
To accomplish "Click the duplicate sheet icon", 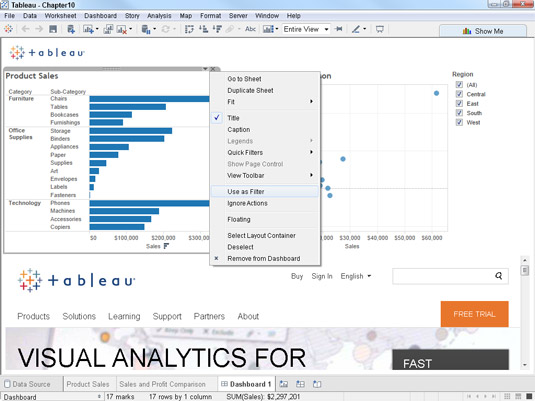I will 108,29.
